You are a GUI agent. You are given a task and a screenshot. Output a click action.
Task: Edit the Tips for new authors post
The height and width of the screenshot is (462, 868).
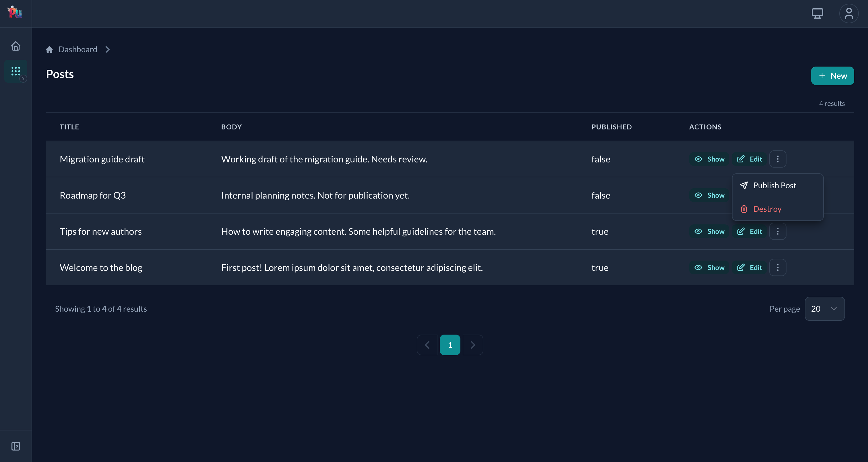click(x=749, y=232)
